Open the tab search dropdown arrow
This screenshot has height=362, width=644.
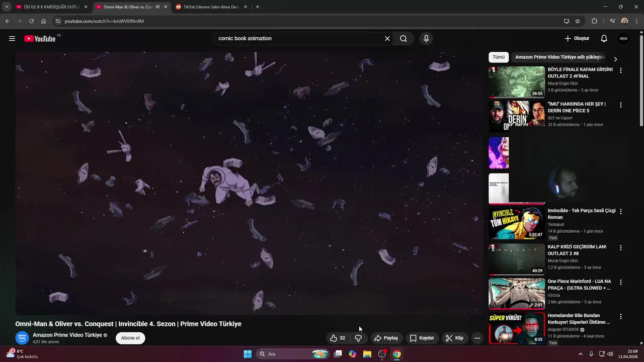7,7
